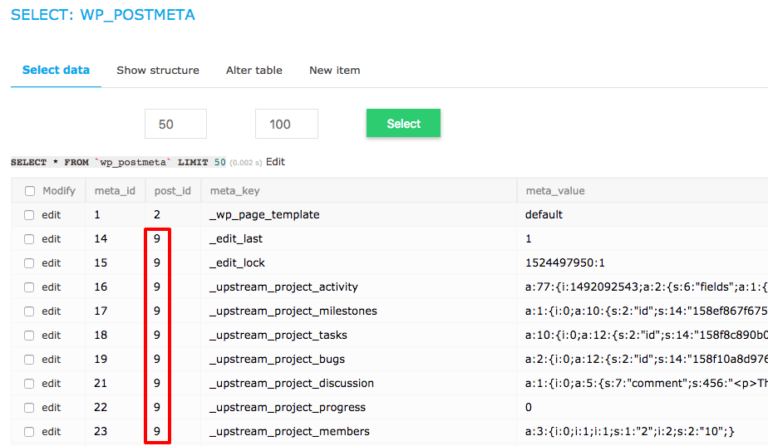The height and width of the screenshot is (446, 768).
Task: Switch to the Show structure tab
Action: coord(157,70)
